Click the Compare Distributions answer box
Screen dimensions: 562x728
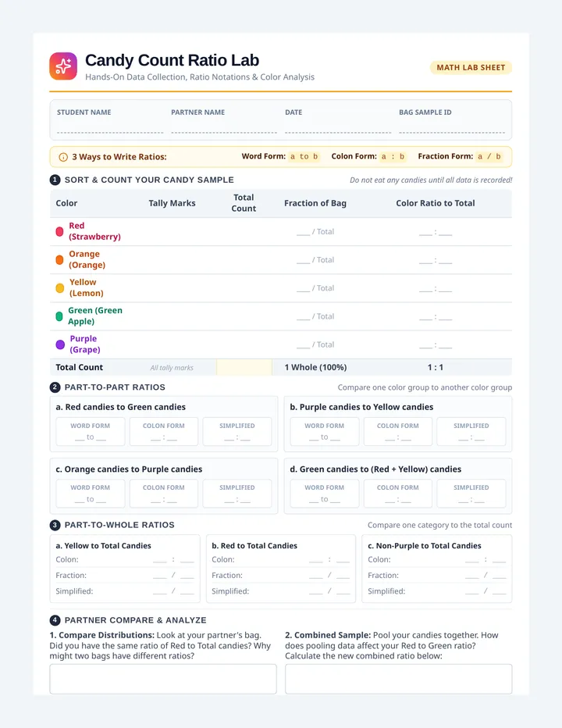click(x=163, y=679)
